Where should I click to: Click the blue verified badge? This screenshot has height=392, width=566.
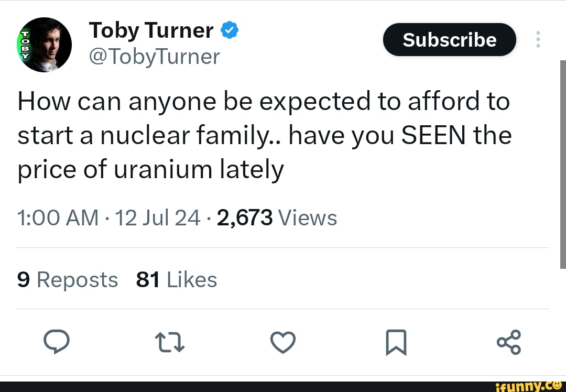[230, 31]
